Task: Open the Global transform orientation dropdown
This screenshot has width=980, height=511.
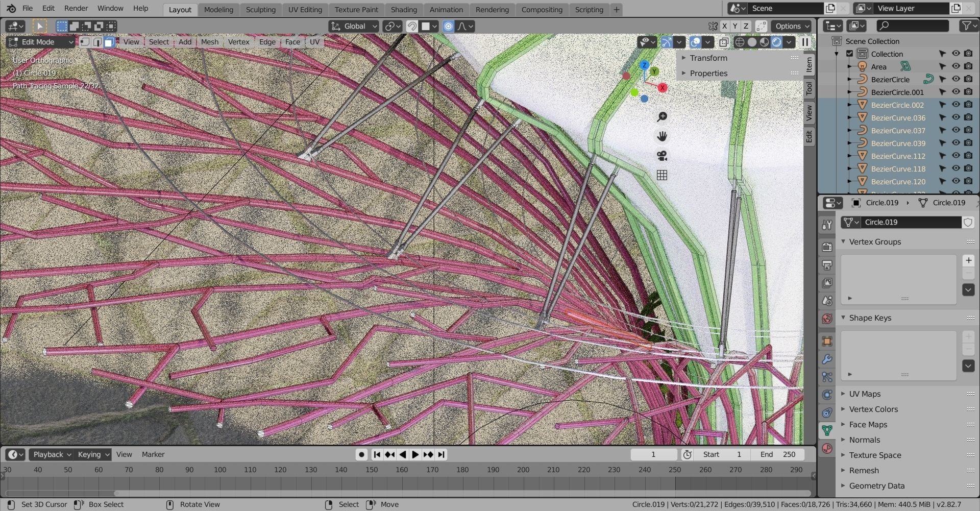Action: (x=354, y=26)
